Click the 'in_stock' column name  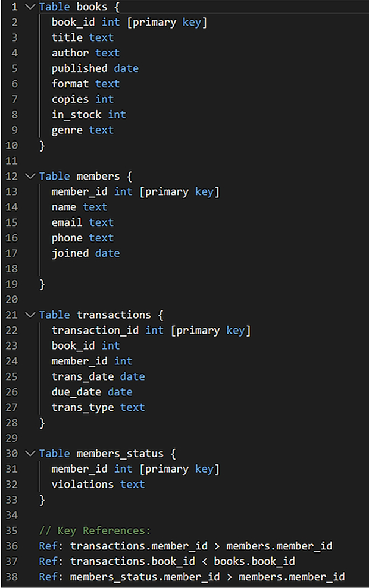76,115
